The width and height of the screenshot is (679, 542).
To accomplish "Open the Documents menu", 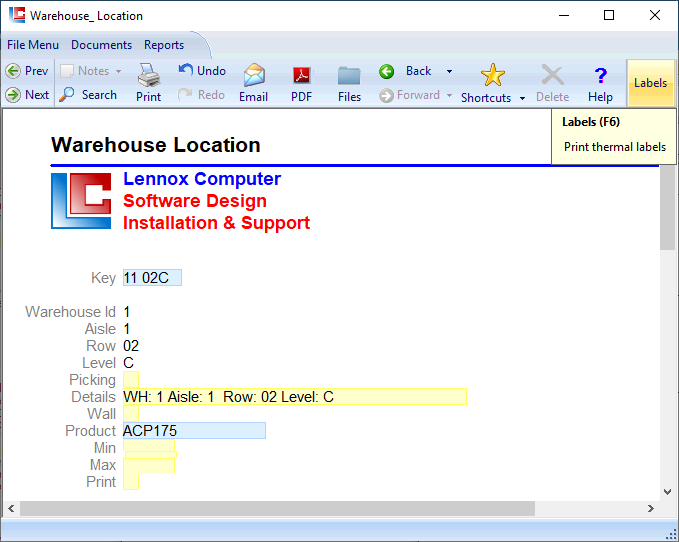I will click(101, 45).
